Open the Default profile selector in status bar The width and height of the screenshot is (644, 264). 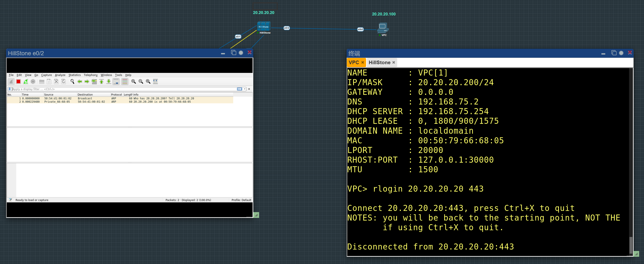(241, 200)
